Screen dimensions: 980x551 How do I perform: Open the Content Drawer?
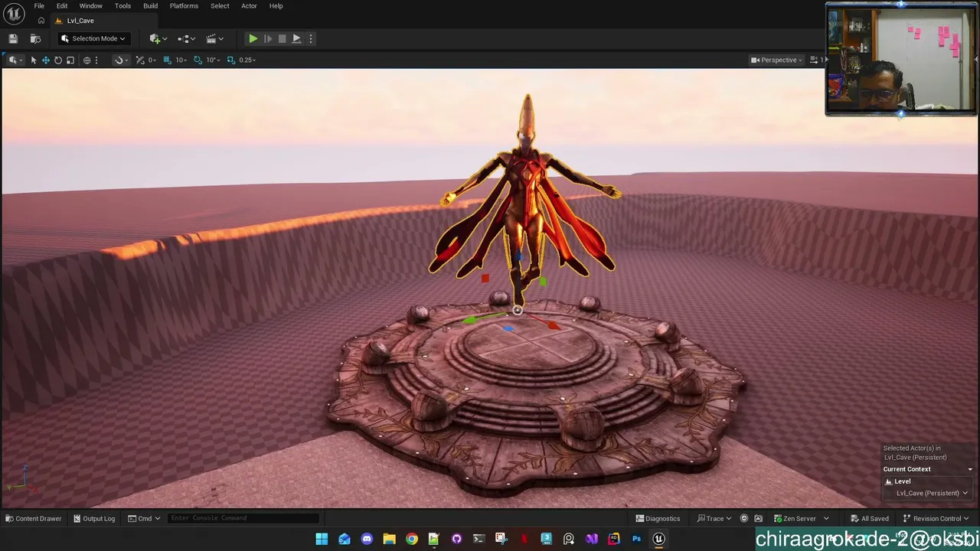(x=34, y=518)
